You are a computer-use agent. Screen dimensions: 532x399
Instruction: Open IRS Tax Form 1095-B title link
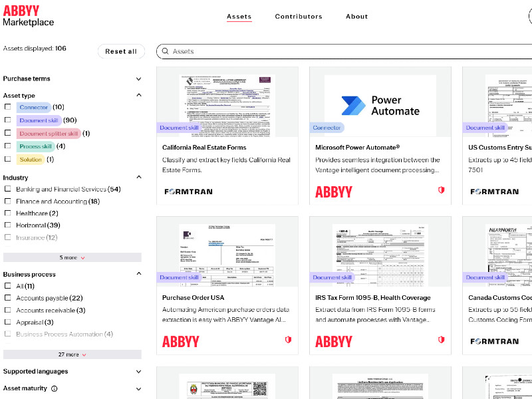coord(373,297)
